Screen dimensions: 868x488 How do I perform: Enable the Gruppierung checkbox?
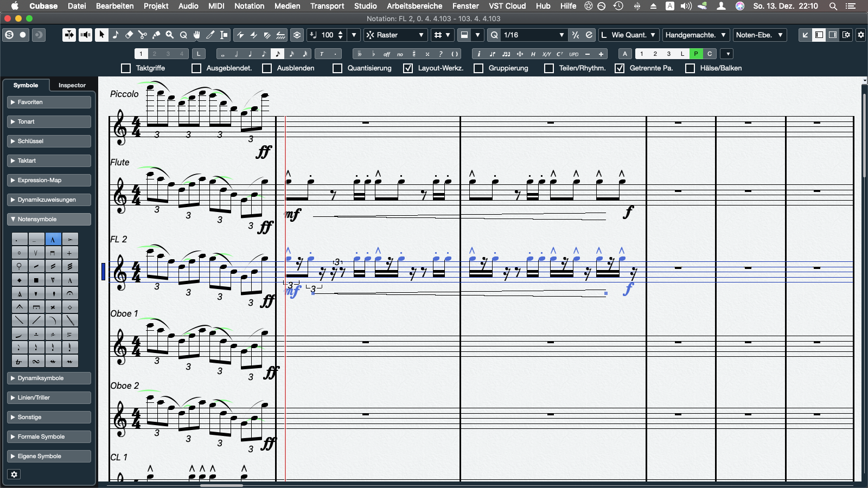tap(478, 68)
